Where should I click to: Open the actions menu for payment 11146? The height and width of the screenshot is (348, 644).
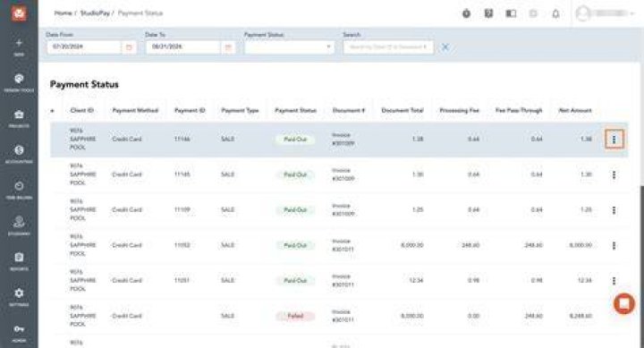(614, 140)
